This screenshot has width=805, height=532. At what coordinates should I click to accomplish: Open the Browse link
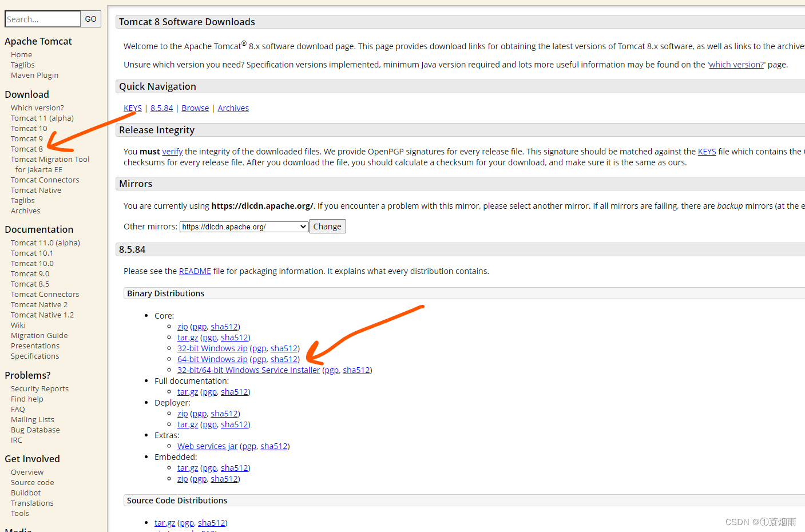tap(195, 108)
